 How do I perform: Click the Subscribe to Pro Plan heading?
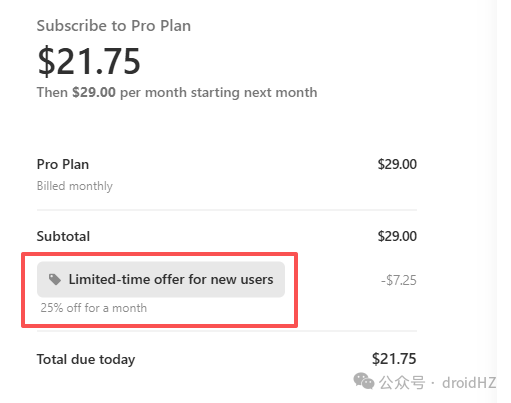click(x=114, y=26)
